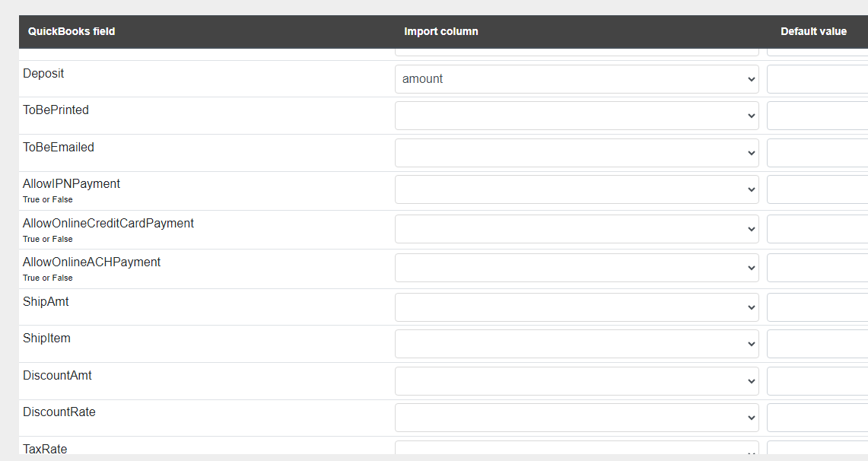Click AllowOnlineCreditCardPayment default value input
Viewport: 868px width, 461px height.
click(x=818, y=228)
